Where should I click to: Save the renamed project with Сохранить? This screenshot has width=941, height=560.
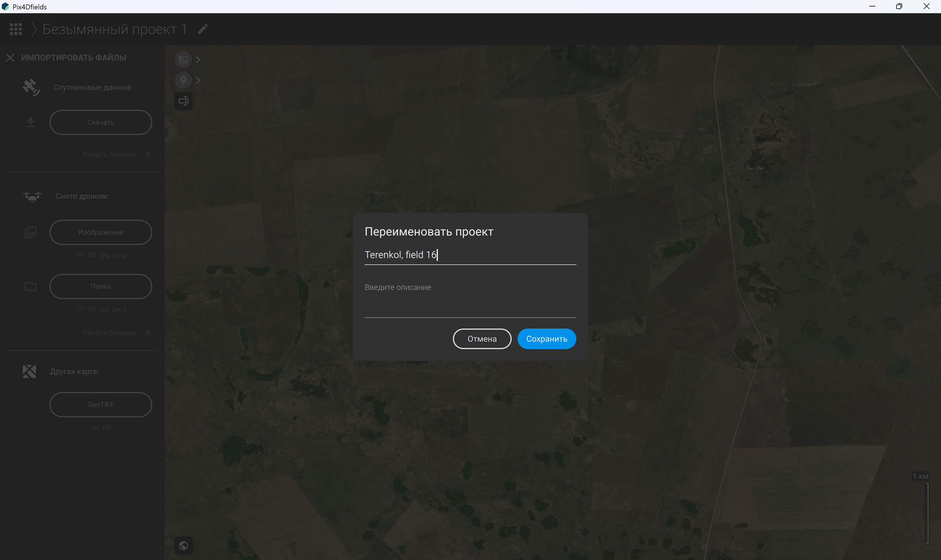pos(547,339)
